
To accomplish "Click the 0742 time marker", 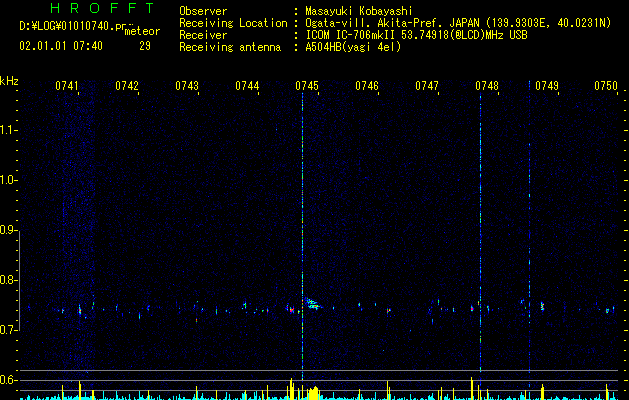I will click(x=127, y=86).
